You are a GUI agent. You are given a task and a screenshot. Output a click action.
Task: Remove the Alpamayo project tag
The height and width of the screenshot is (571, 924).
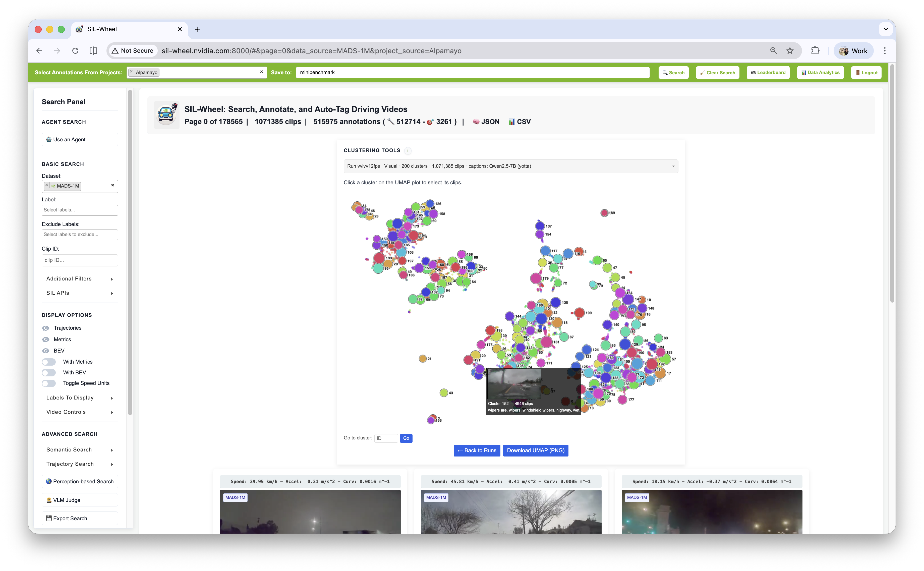pos(131,72)
